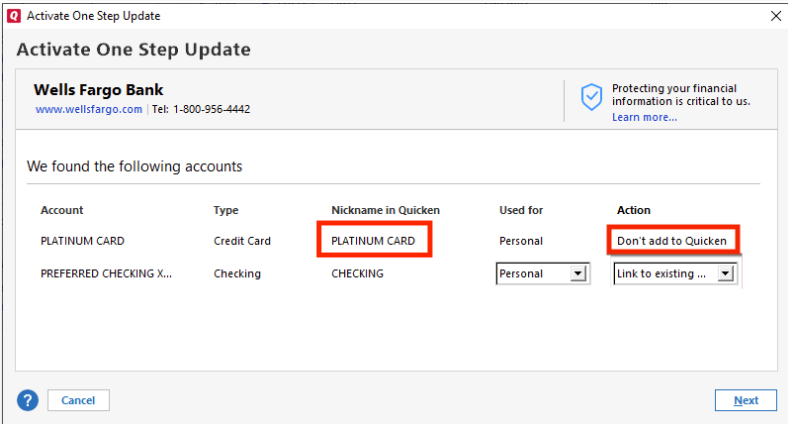Viewport: 788px width, 424px height.
Task: Click the CHECKING nickname in Quicken
Action: (x=357, y=274)
